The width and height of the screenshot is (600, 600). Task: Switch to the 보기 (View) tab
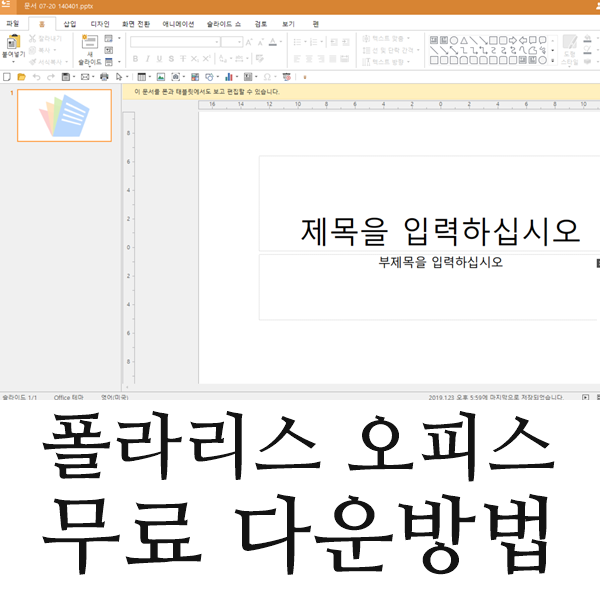pyautogui.click(x=288, y=24)
